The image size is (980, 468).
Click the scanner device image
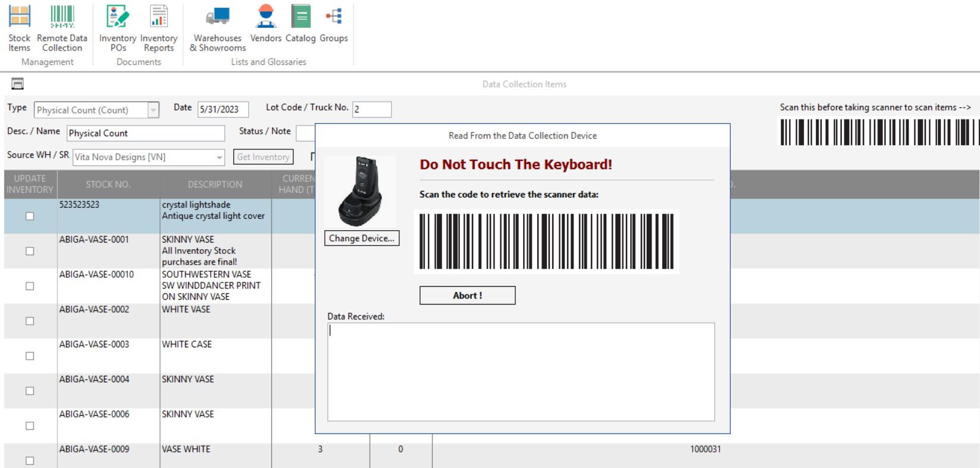[x=361, y=191]
